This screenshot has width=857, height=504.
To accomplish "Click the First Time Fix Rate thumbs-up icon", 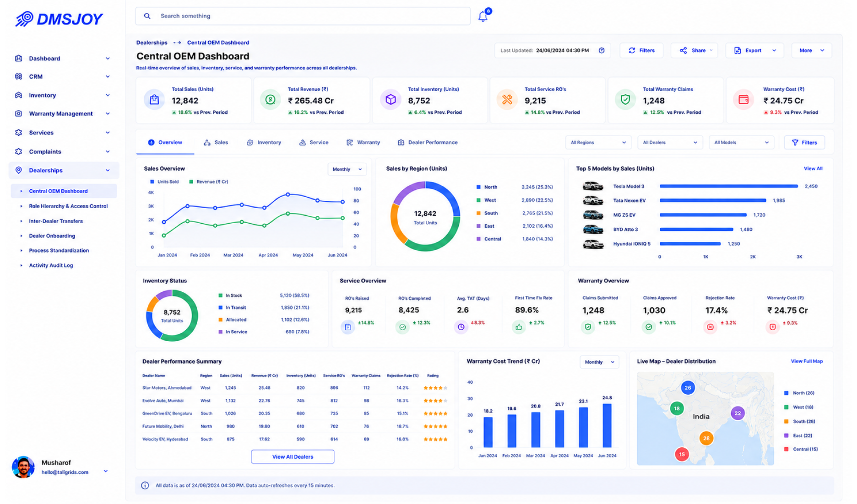I will 519,327.
